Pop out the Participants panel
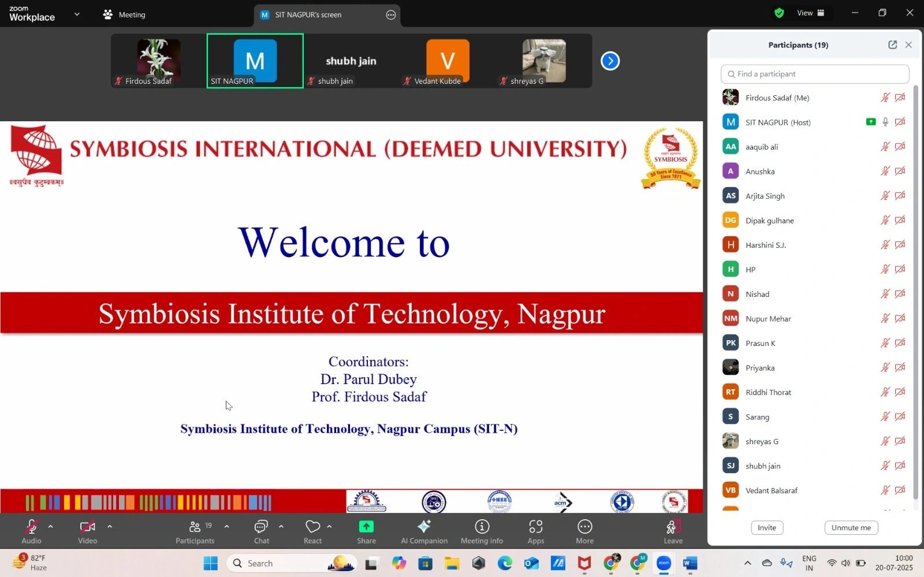Screen dimensions: 924x577 point(892,45)
